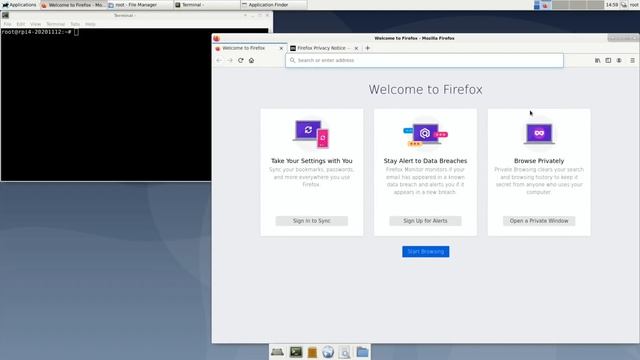Open the Tabs menu in Terminal
Image resolution: width=640 pixels, height=360 pixels.
pyautogui.click(x=75, y=24)
